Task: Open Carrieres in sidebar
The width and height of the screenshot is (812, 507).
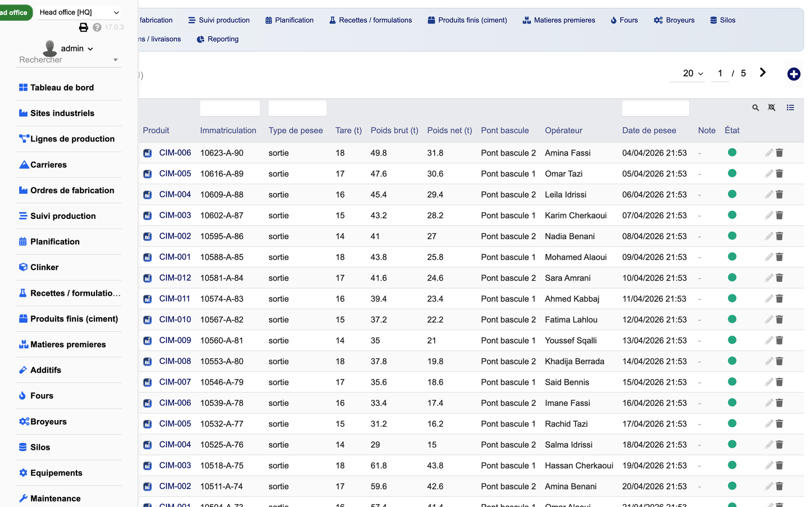Action: [48, 165]
